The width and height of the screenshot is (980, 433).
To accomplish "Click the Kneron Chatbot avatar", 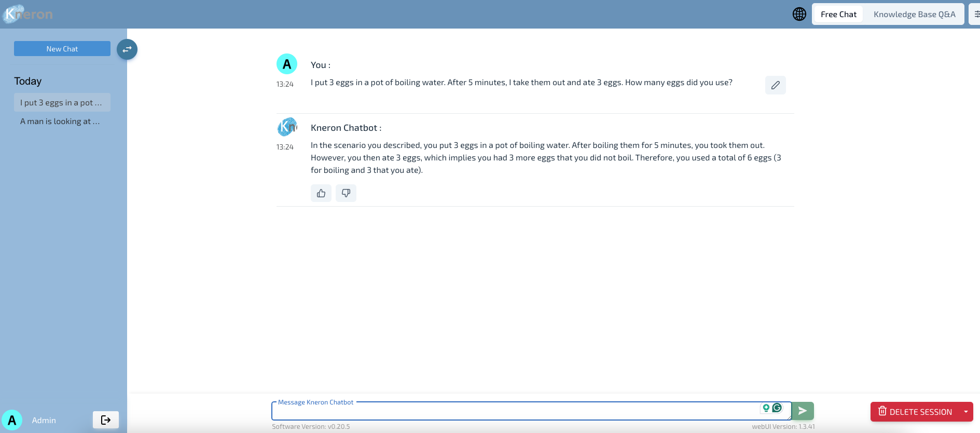I will (287, 127).
